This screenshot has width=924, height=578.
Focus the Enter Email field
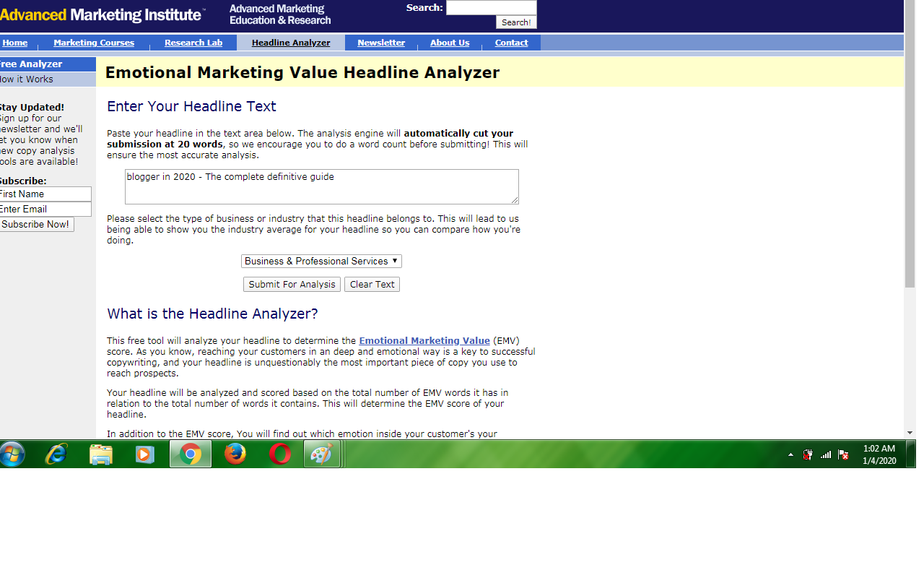(x=45, y=209)
